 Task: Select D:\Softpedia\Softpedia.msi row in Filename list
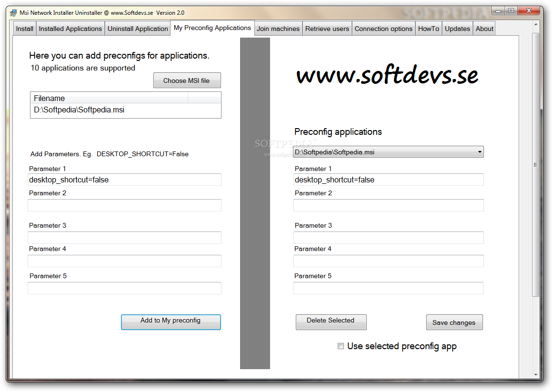click(x=126, y=110)
